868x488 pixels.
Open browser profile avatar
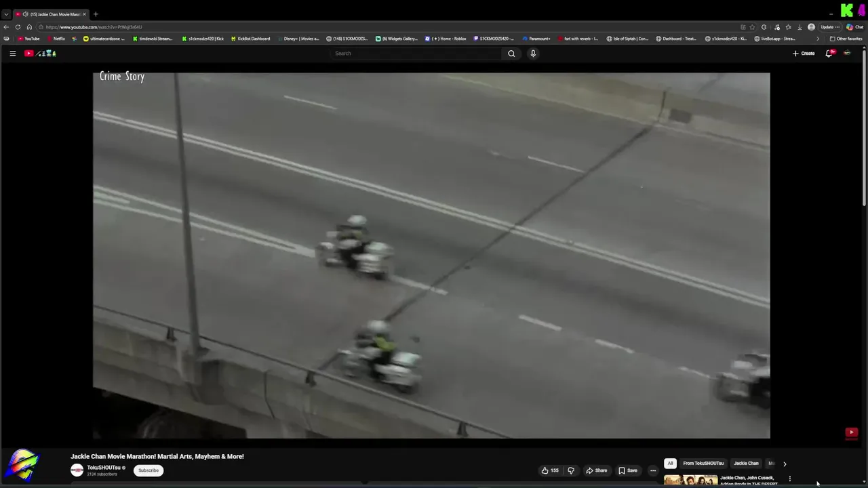[811, 27]
